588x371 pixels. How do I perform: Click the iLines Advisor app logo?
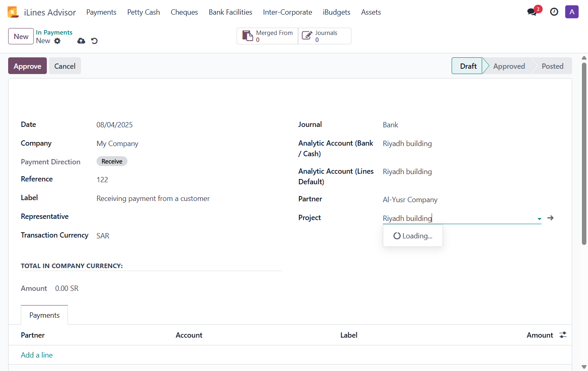tap(13, 12)
